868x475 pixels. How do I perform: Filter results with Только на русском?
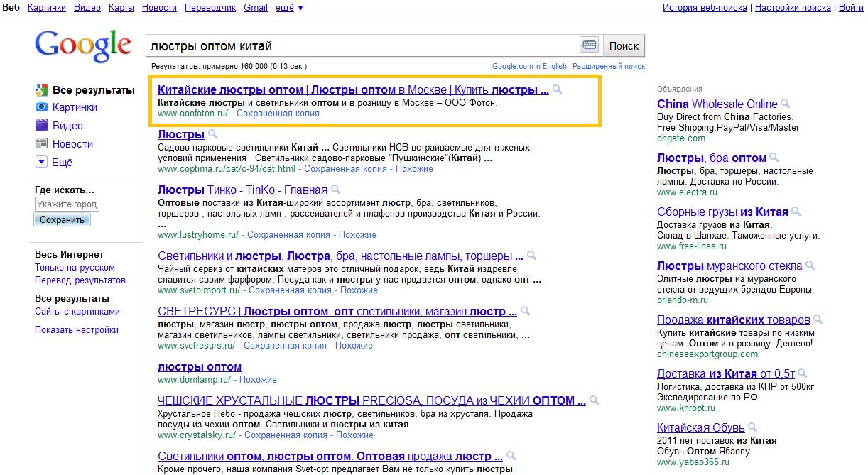pyautogui.click(x=75, y=268)
